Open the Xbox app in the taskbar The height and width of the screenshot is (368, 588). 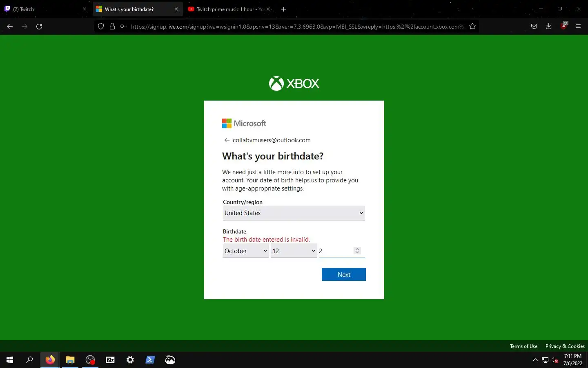pos(170,360)
